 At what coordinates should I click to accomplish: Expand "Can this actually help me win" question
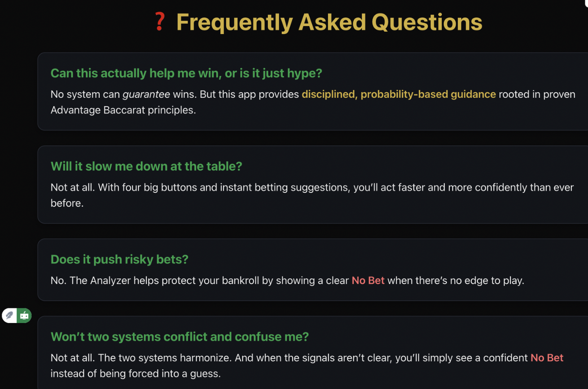[186, 73]
